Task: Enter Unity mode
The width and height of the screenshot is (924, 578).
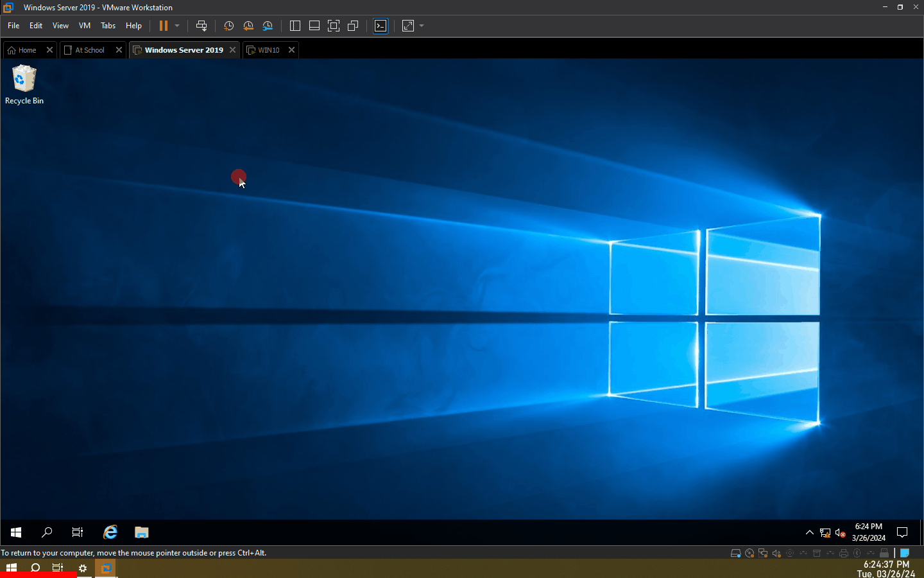Action: coord(353,26)
